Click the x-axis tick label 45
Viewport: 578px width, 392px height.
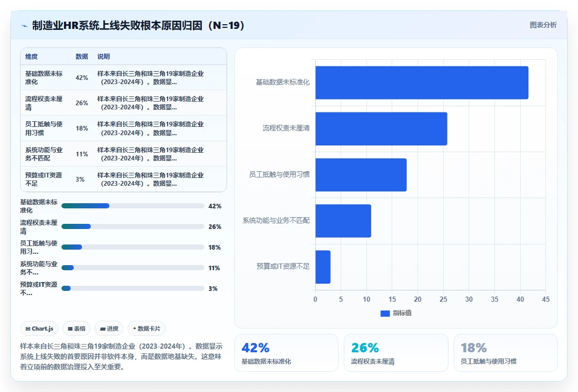pyautogui.click(x=545, y=300)
